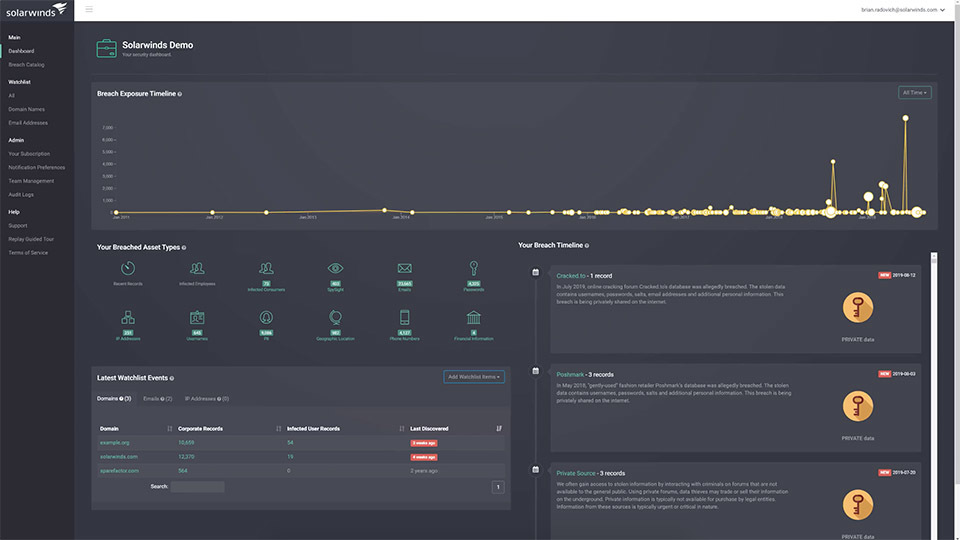
Task: Click the info icon next to Your Breach Timeline
Action: click(587, 246)
